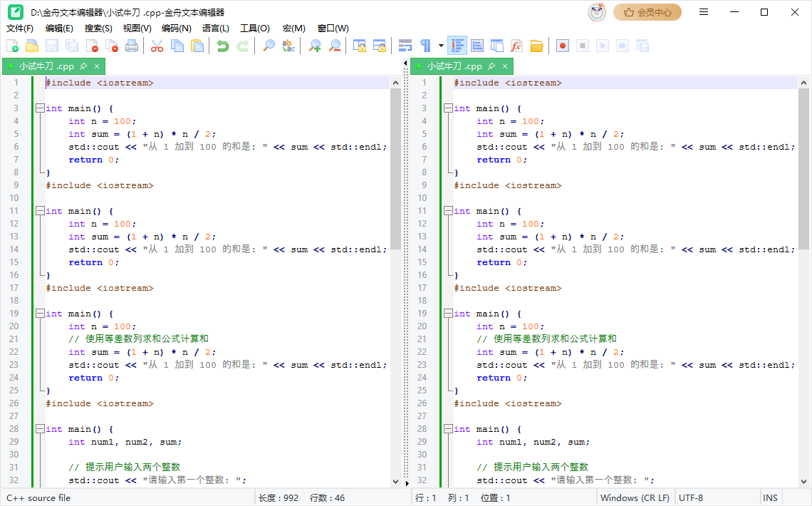Image resolution: width=812 pixels, height=506 pixels.
Task: Run macro multiple times fast-forward icon
Action: (623, 46)
